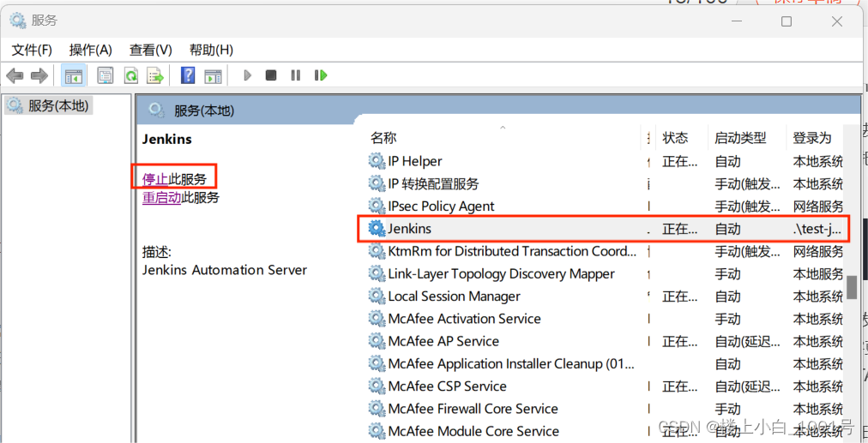
Task: Click the .\test-j... login cell for Jenkins
Action: (x=817, y=229)
